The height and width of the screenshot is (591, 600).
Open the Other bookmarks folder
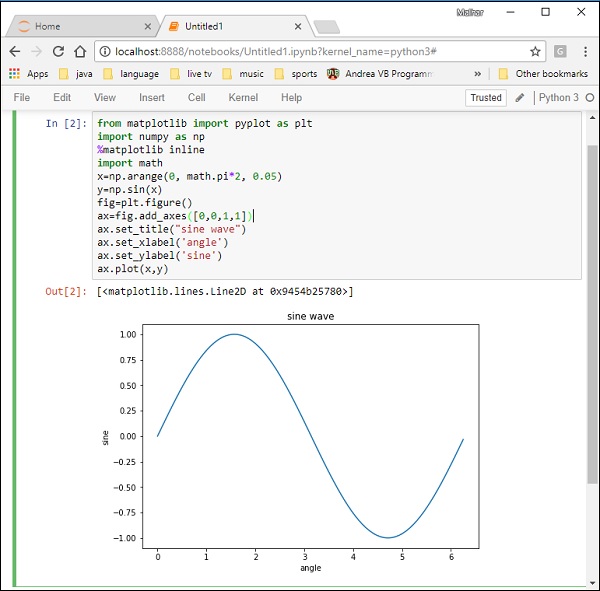[545, 74]
